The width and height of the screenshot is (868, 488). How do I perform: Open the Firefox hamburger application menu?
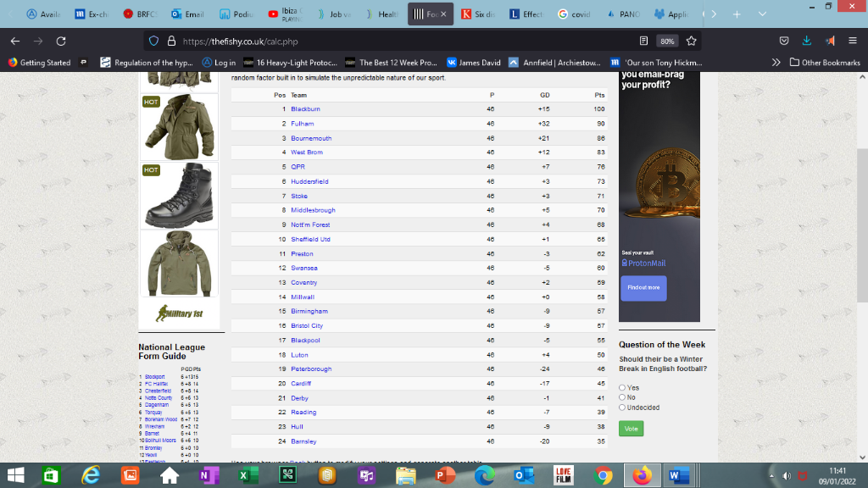pos(853,41)
